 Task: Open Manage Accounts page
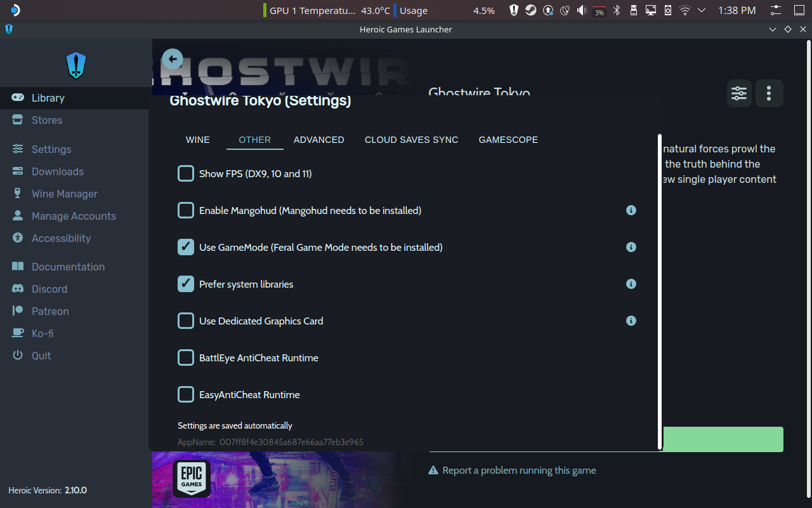point(75,216)
